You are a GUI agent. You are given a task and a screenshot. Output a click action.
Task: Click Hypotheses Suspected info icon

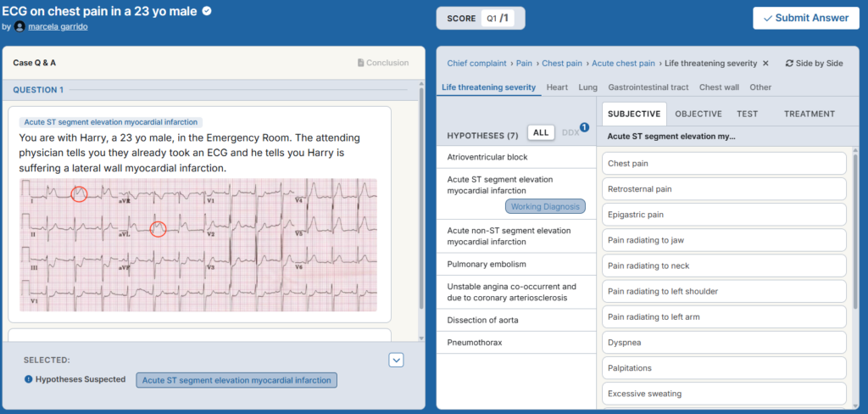28,380
